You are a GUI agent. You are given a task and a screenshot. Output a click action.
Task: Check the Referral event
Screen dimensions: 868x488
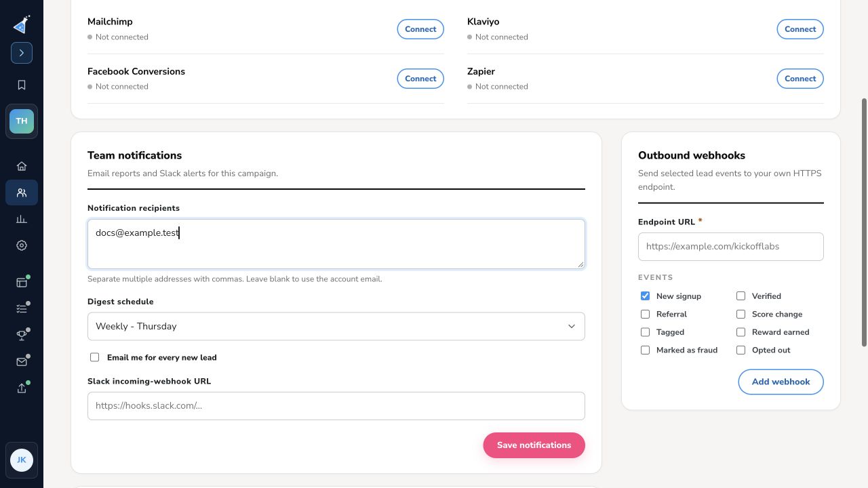click(645, 314)
